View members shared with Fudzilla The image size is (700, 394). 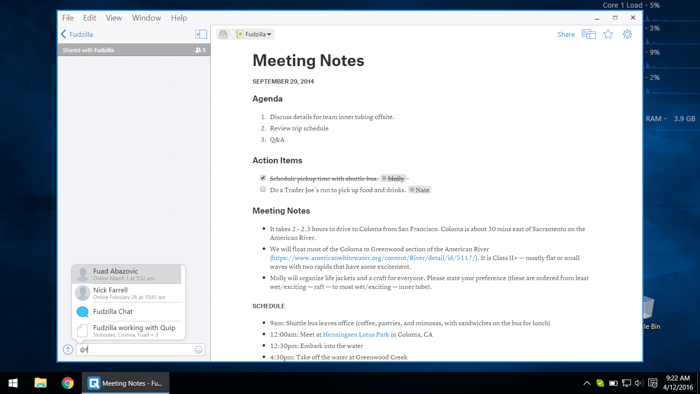point(200,50)
